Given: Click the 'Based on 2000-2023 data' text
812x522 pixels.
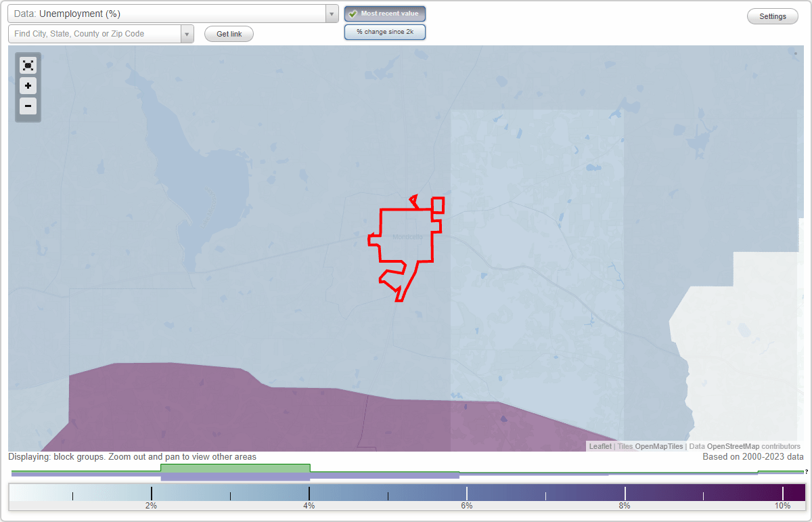Looking at the screenshot, I should click(x=753, y=457).
